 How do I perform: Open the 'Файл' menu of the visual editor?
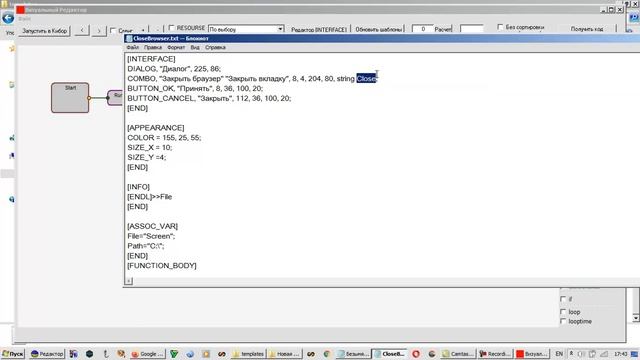point(24,19)
